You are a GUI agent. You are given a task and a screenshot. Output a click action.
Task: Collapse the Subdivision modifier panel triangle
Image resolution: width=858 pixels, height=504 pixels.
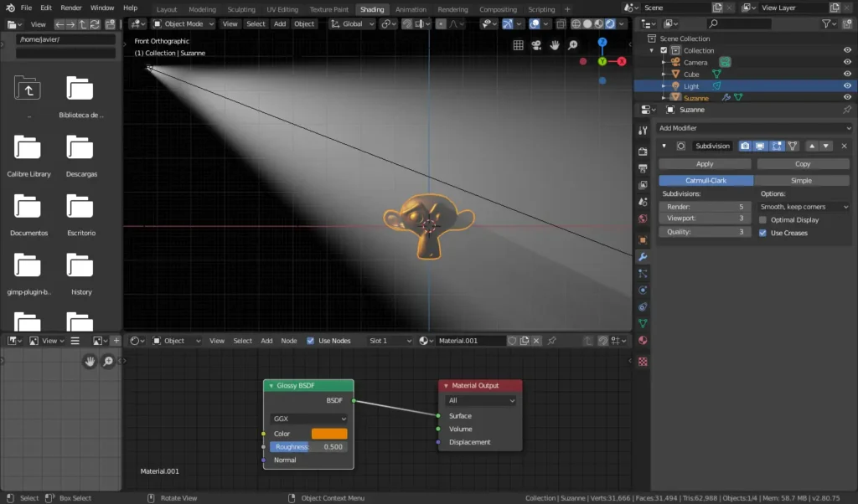(x=664, y=146)
